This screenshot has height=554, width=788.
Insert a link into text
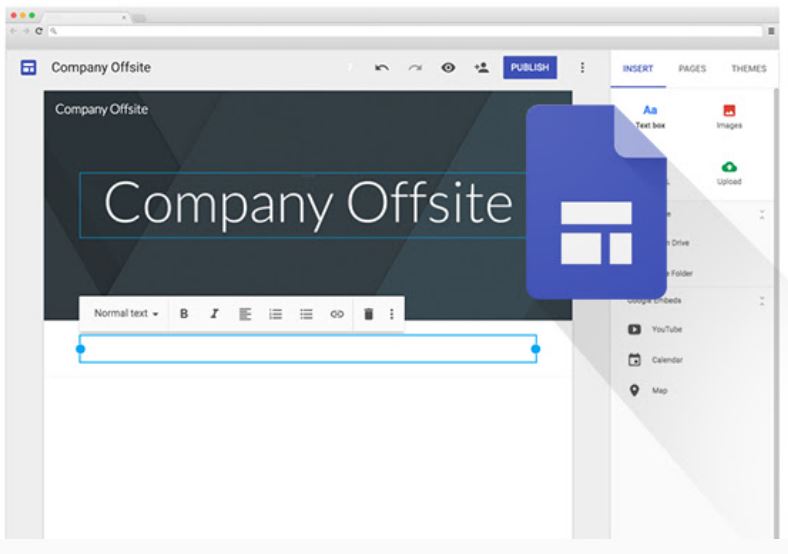point(337,314)
